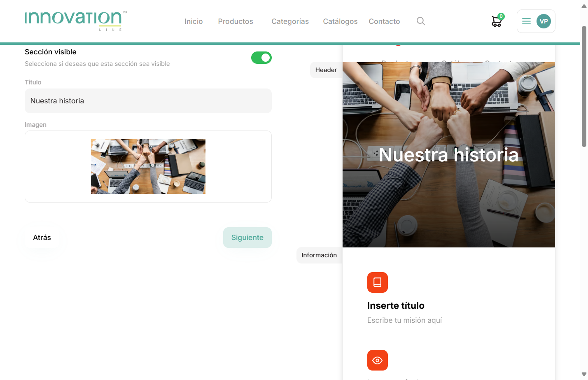Click the Siguiente button
This screenshot has height=380, width=588.
(x=247, y=238)
